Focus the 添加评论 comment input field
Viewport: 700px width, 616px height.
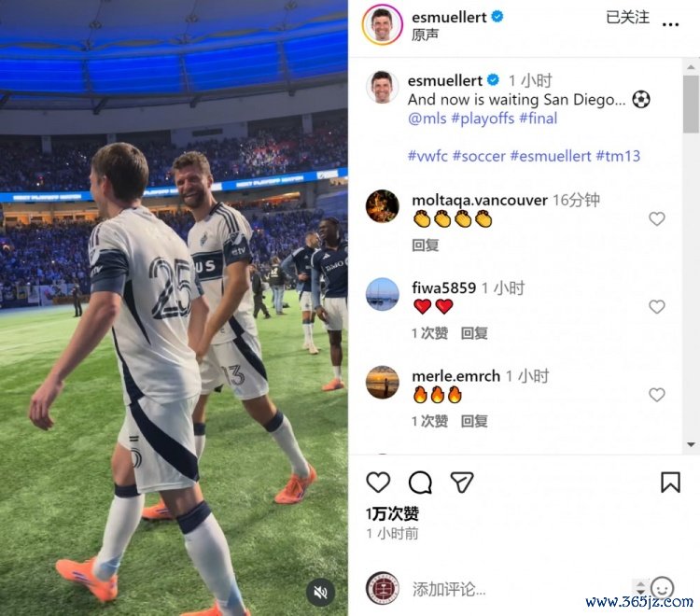coord(518,589)
